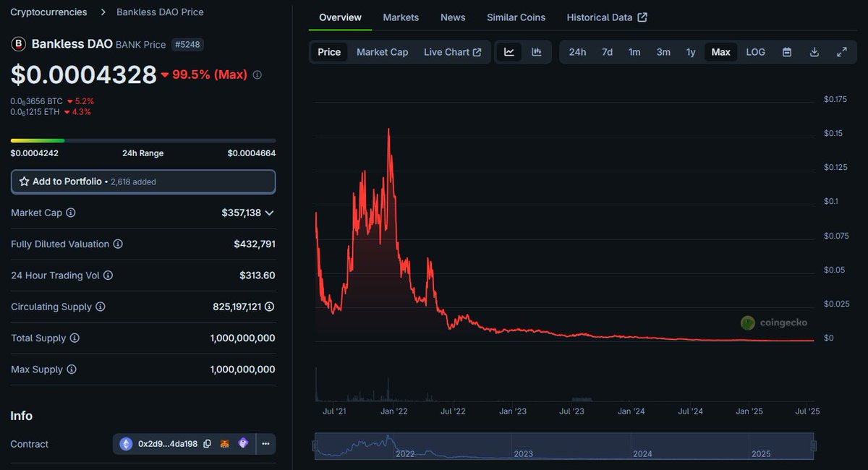This screenshot has height=470, width=868.
Task: Click the BTC price value 3656 BTC
Action: coord(36,101)
